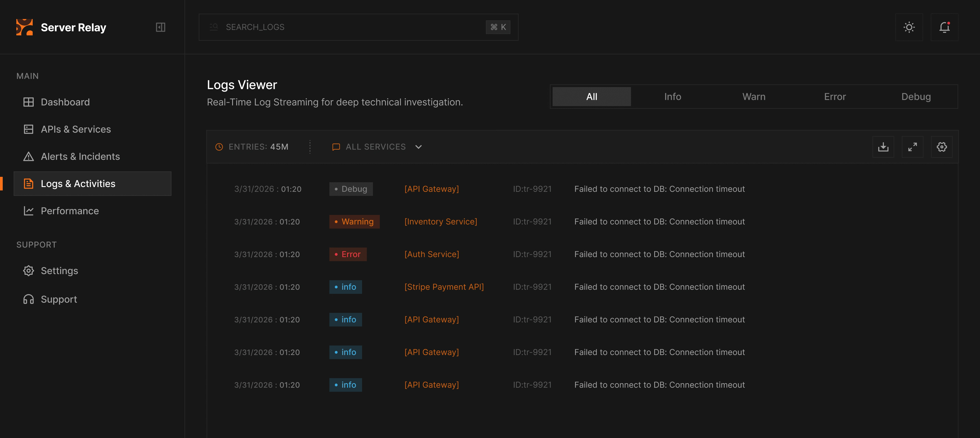Click the Server Relay logo

[x=24, y=27]
